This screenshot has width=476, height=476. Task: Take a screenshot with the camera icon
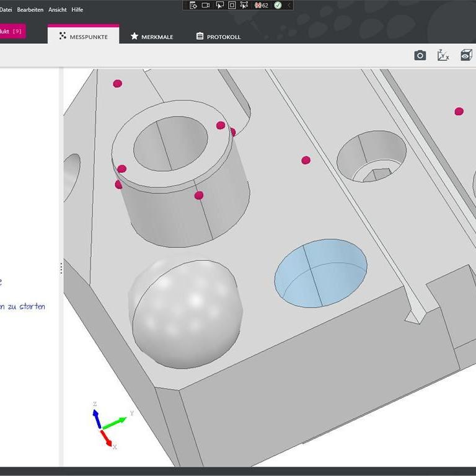tap(420, 56)
